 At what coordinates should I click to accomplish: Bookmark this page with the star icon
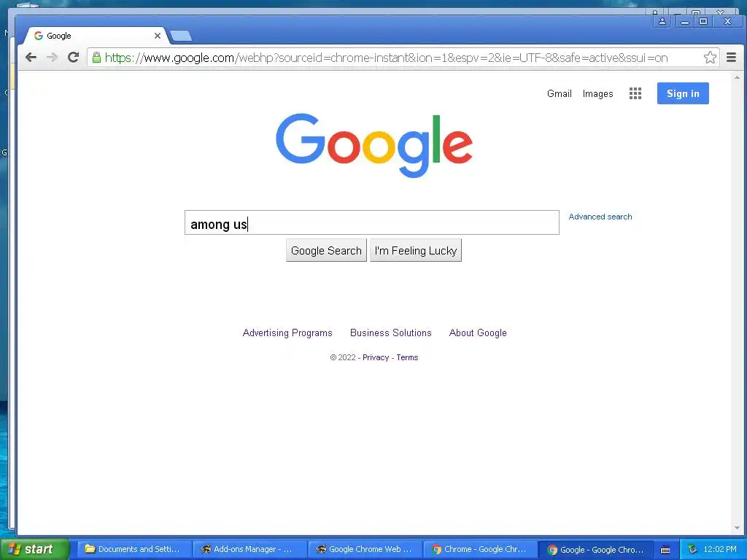(710, 58)
